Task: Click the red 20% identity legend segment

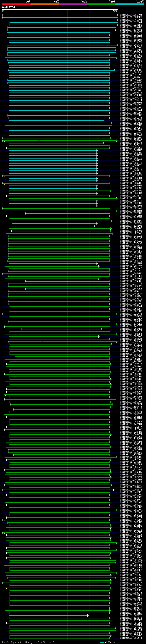Action: 16,4
